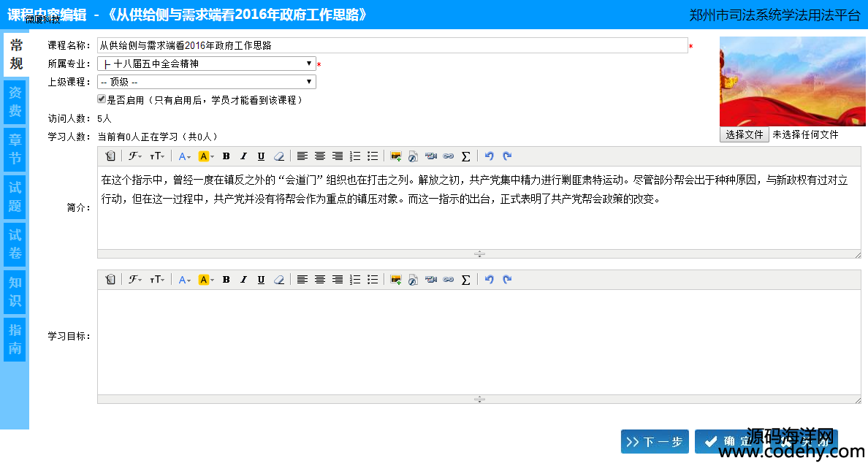This screenshot has height=466, width=868.
Task: Open font color picker in 简介 toolbar
Action: click(x=185, y=156)
